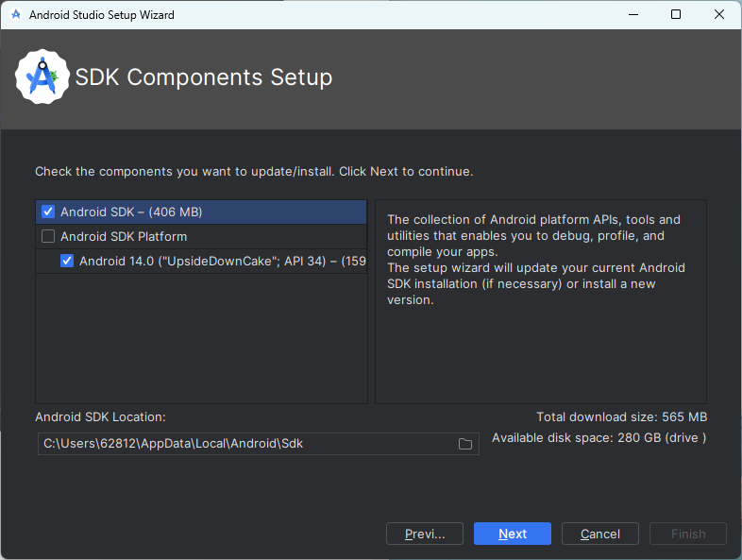The height and width of the screenshot is (560, 742).
Task: Cancel the setup wizard
Action: 600,534
